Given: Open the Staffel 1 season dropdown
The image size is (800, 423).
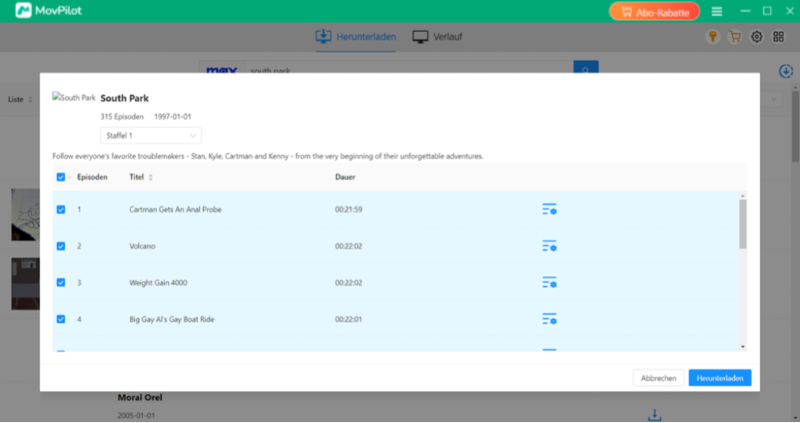Looking at the screenshot, I should 151,136.
